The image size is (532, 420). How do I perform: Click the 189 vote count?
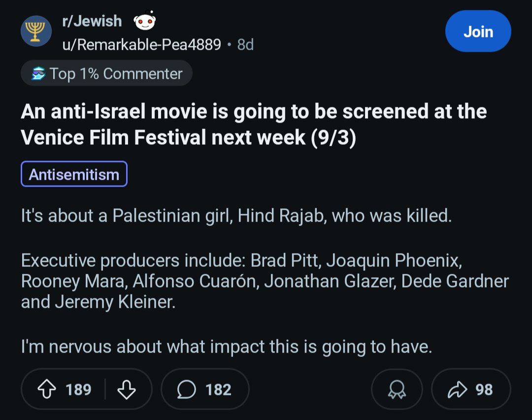pos(78,389)
